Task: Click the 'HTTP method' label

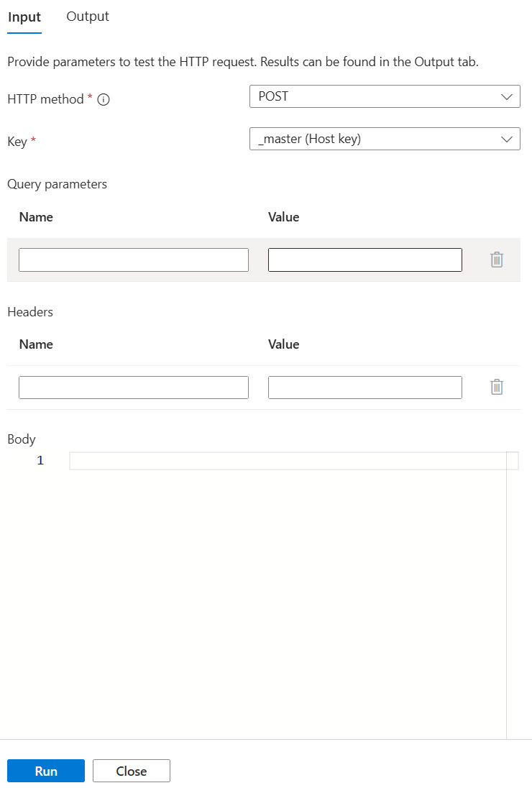Action: [46, 99]
